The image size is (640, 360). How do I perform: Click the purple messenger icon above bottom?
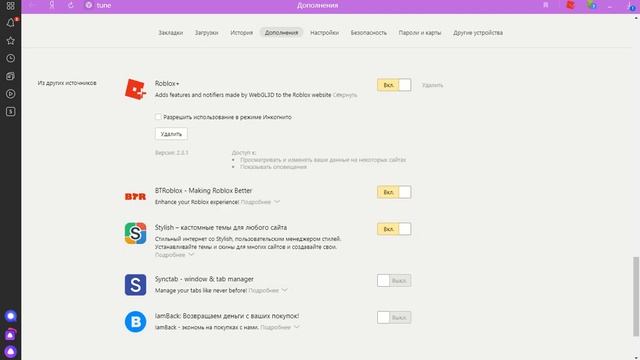(11, 334)
